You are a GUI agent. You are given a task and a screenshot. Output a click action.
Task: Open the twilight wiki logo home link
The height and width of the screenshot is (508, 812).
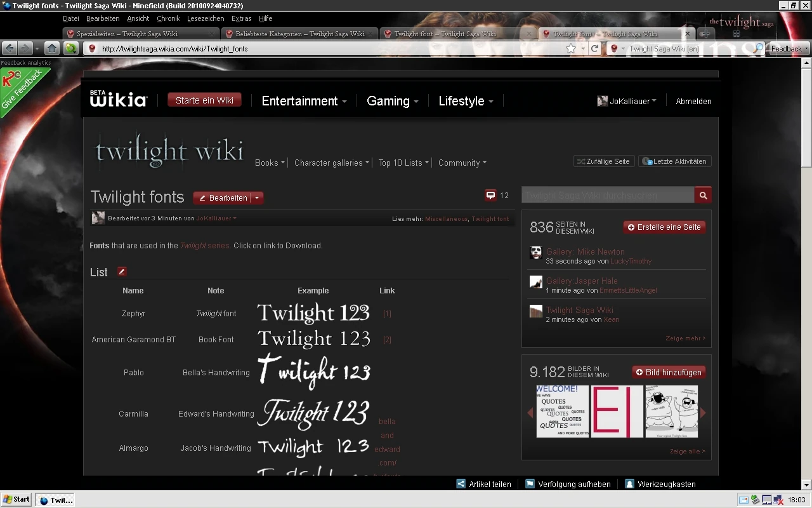pos(169,150)
